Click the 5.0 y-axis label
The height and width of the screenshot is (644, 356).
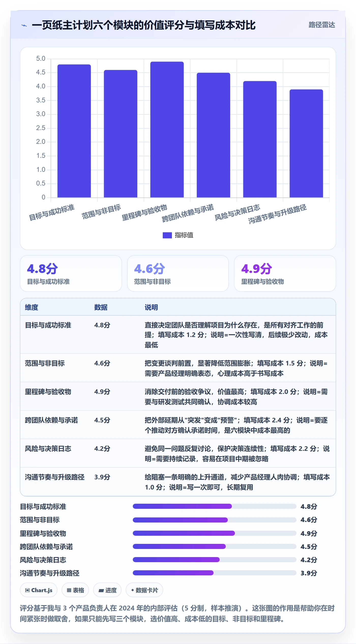[41, 59]
